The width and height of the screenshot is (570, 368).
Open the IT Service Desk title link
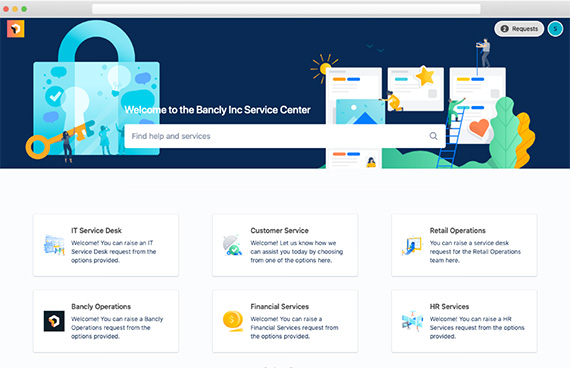tap(96, 231)
